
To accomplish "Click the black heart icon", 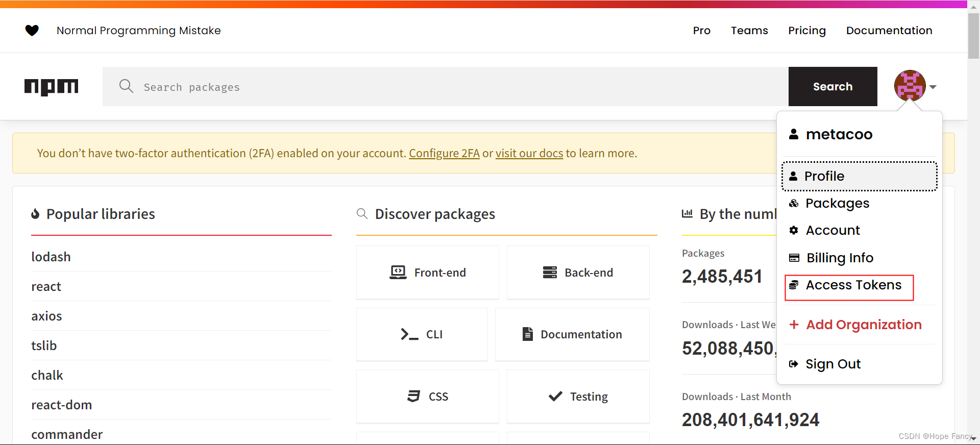I will coord(32,31).
